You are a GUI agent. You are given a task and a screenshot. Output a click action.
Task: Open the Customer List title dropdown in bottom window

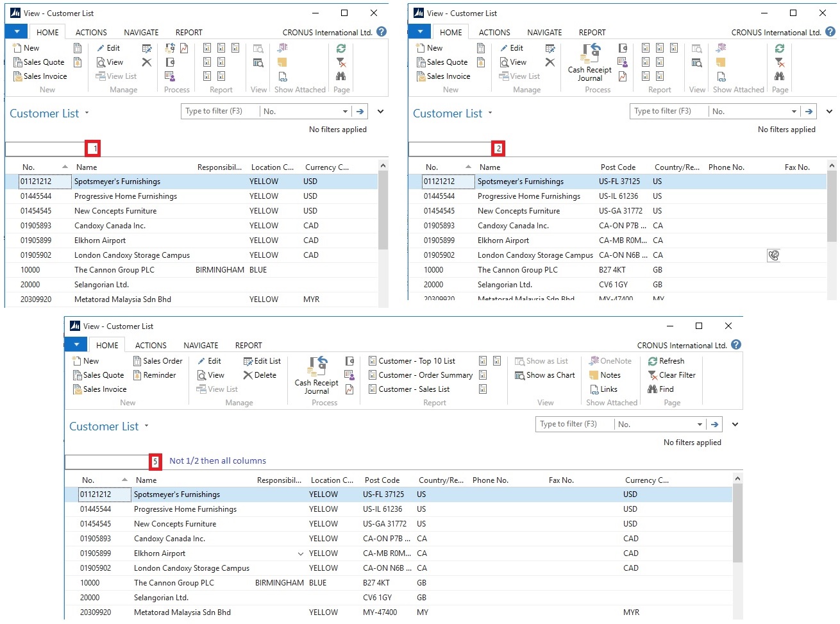(x=147, y=426)
